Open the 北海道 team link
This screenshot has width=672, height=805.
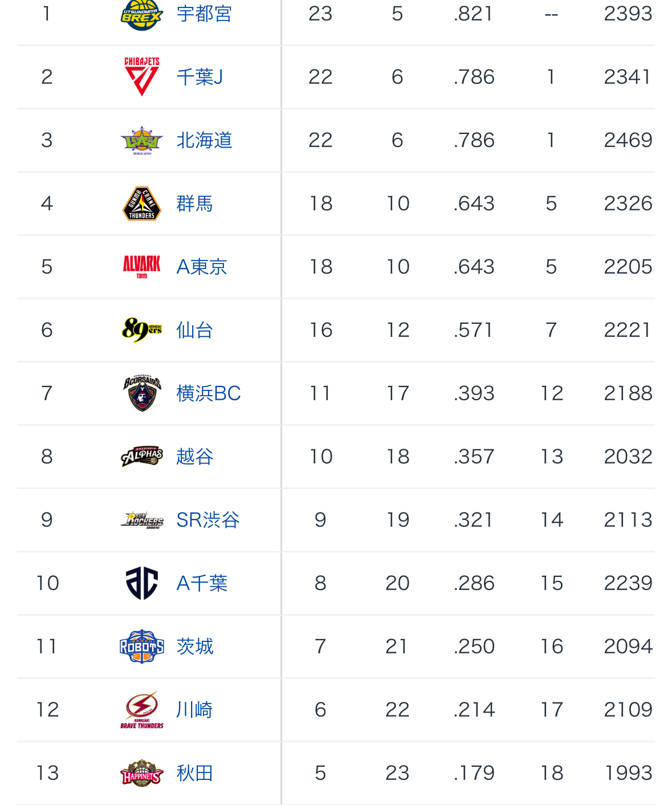(204, 140)
